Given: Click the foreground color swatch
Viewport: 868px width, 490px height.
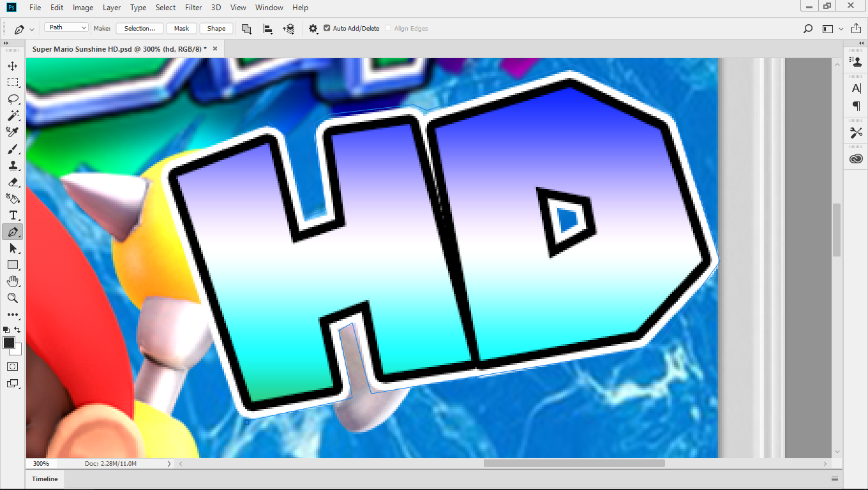Looking at the screenshot, I should click(8, 343).
